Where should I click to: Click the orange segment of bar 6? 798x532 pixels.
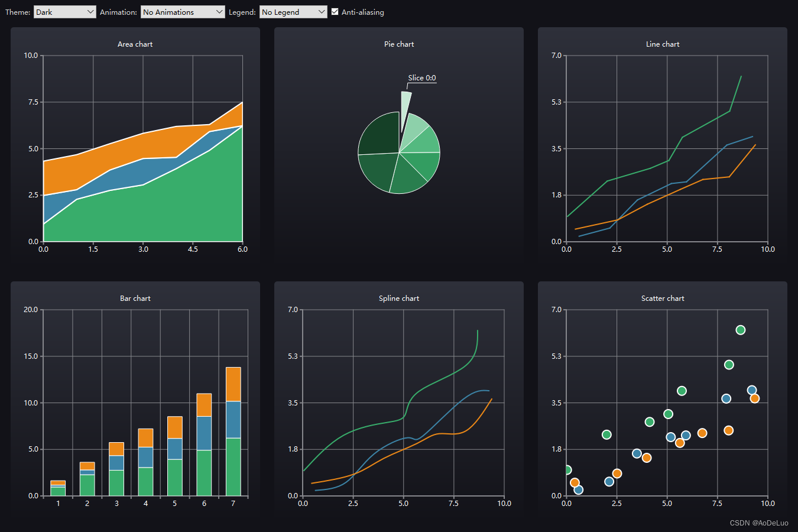coord(204,405)
